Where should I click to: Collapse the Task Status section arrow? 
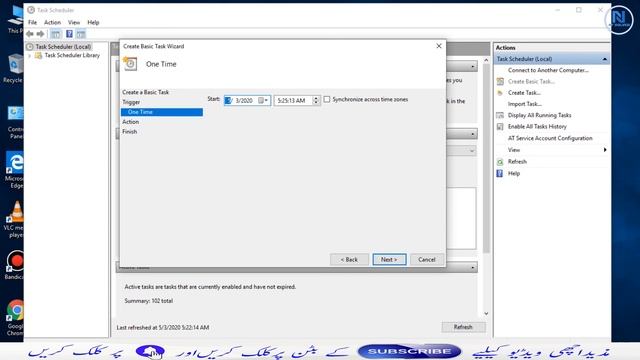pyautogui.click(x=473, y=134)
